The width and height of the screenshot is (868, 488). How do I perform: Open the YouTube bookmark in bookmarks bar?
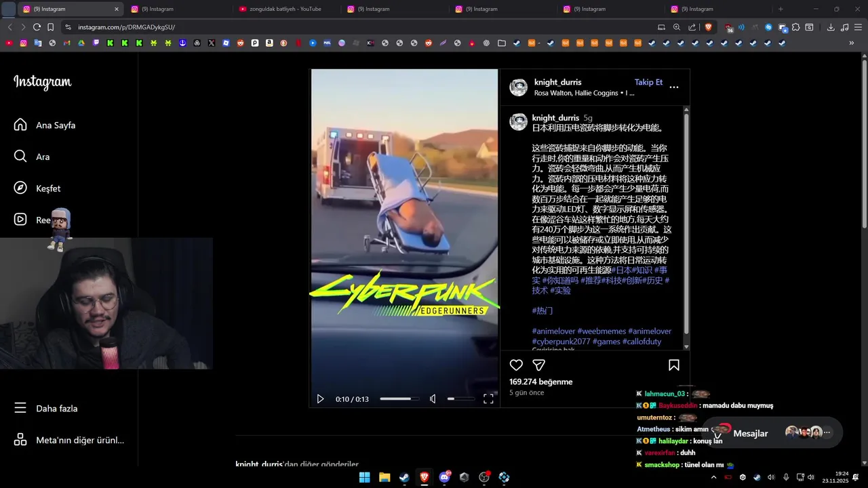tap(9, 43)
